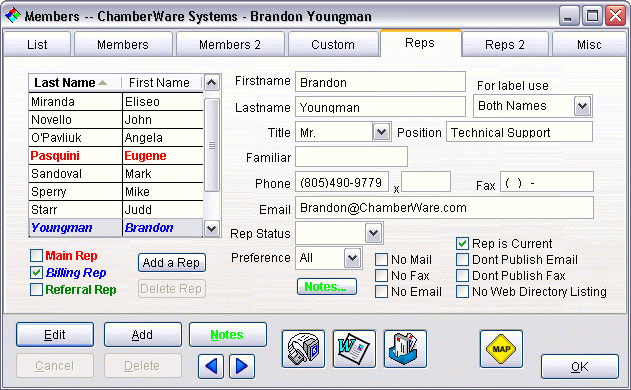
Task: Select the Reps tab
Action: 420,43
